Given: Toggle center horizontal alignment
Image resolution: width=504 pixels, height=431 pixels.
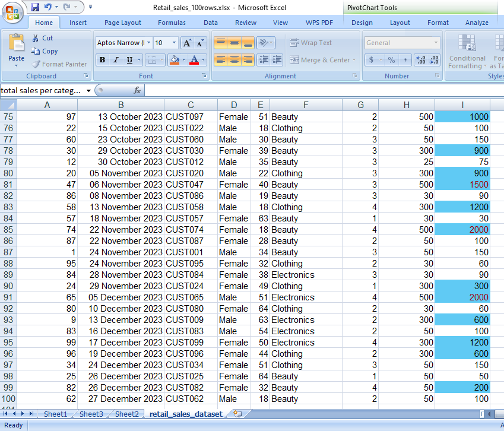Looking at the screenshot, I should tap(234, 60).
